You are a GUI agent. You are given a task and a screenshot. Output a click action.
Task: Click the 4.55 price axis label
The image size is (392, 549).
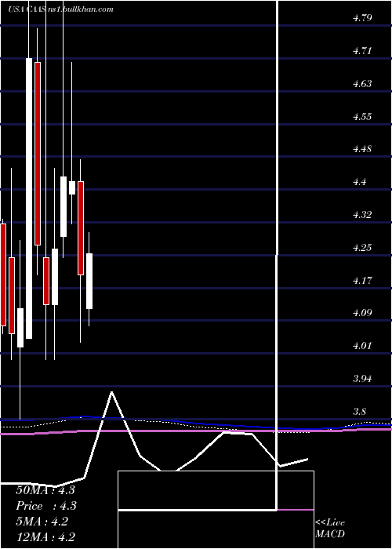[362, 117]
